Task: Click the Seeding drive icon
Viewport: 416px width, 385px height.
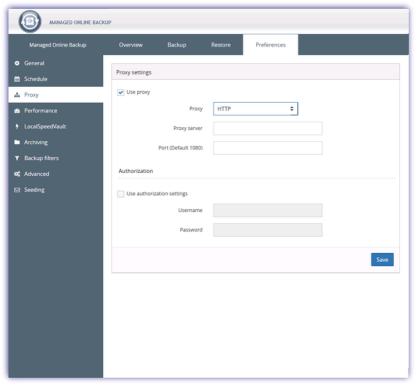Action: point(17,190)
